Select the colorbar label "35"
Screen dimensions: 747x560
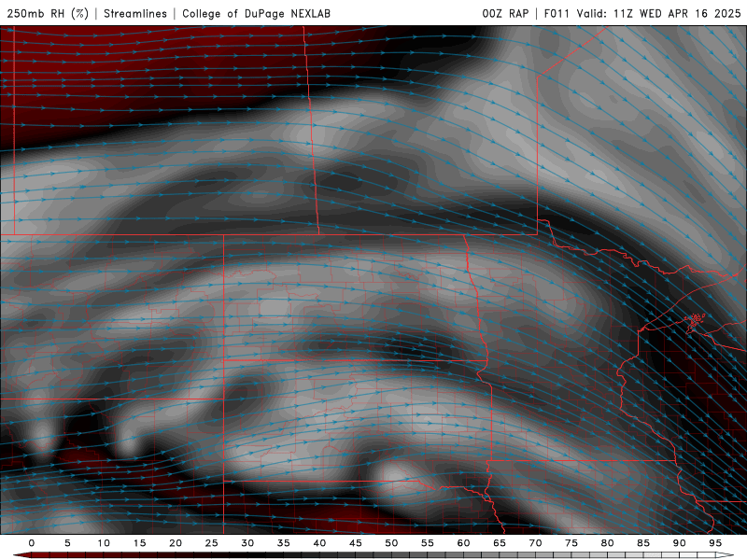(284, 543)
